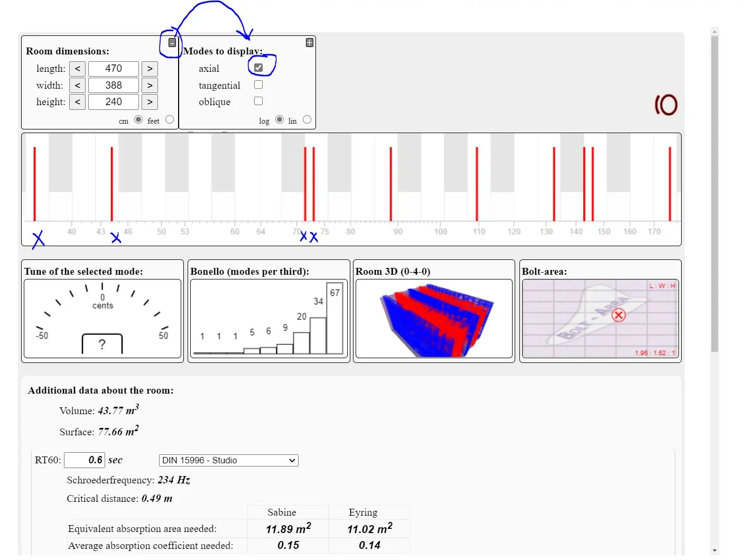Screen dimensions: 744x560
Task: Enable the tangential modes checkbox
Action: click(258, 85)
